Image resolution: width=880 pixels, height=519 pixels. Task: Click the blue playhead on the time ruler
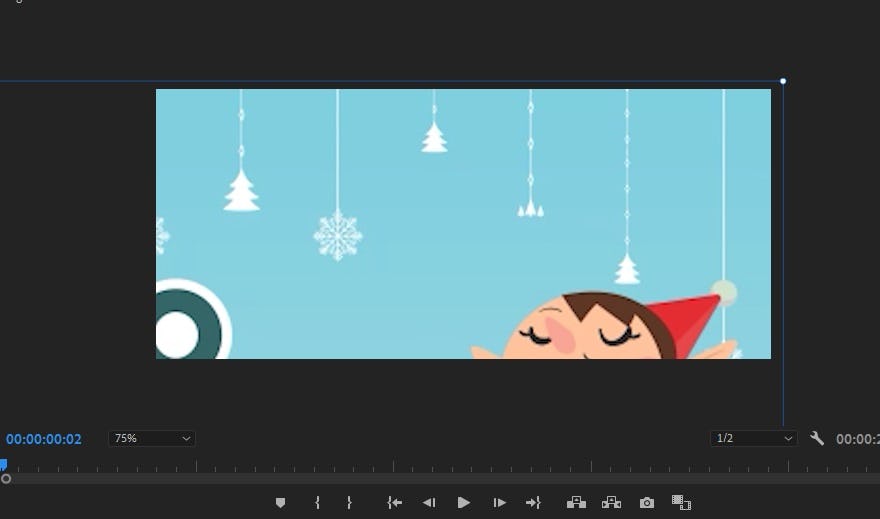pyautogui.click(x=3, y=464)
